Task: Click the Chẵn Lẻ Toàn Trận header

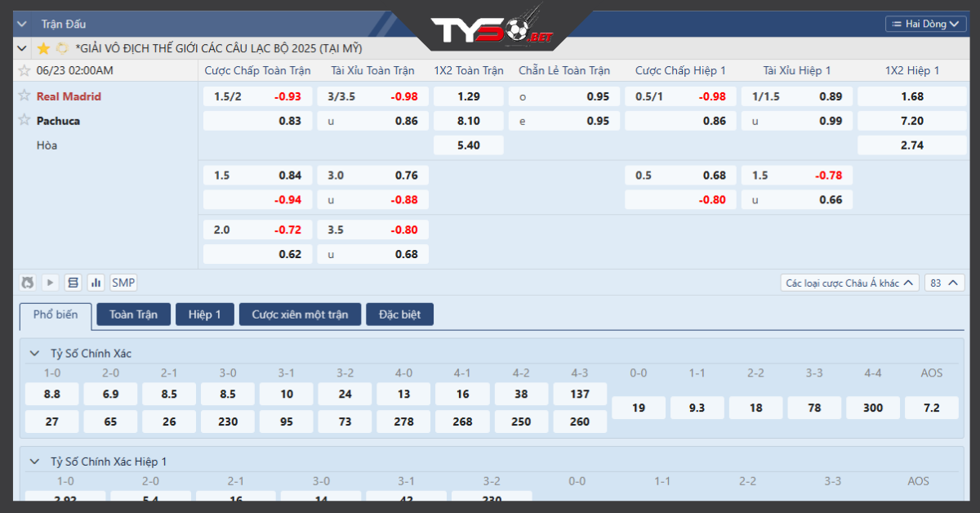Action: (x=564, y=71)
